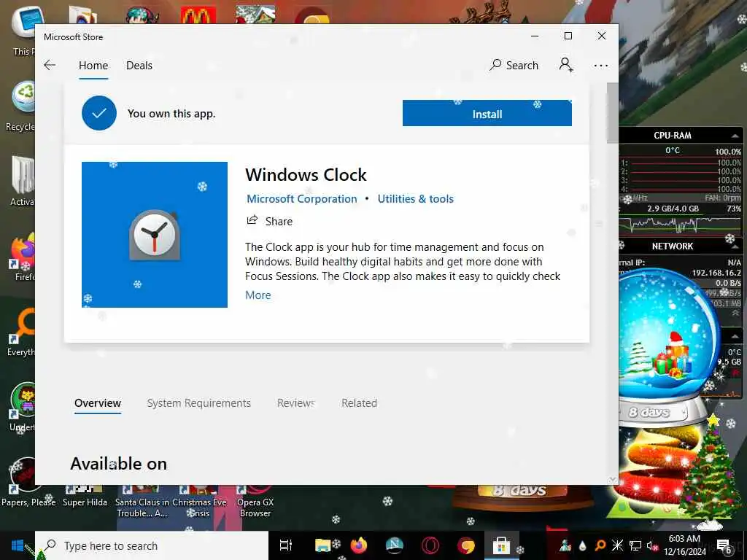Expand the network gadget double chevron
This screenshot has height=560, width=747.
click(x=735, y=313)
